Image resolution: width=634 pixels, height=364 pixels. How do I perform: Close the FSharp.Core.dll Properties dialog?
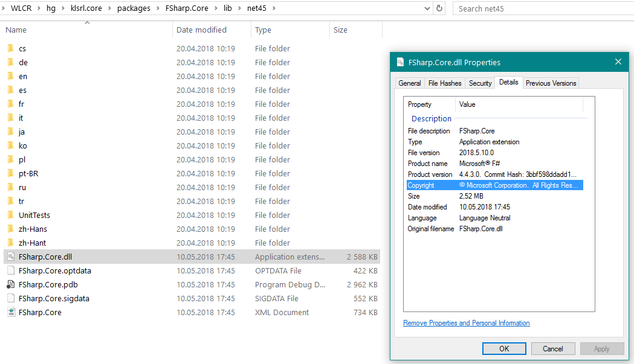(x=618, y=62)
